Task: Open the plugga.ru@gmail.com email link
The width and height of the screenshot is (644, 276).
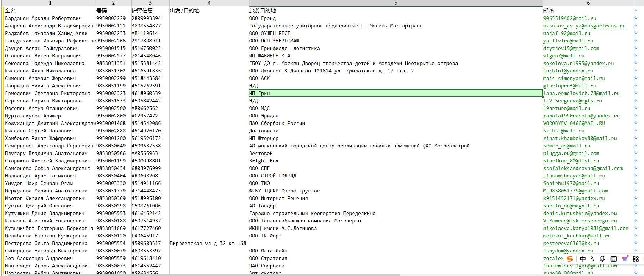Action: (x=571, y=153)
